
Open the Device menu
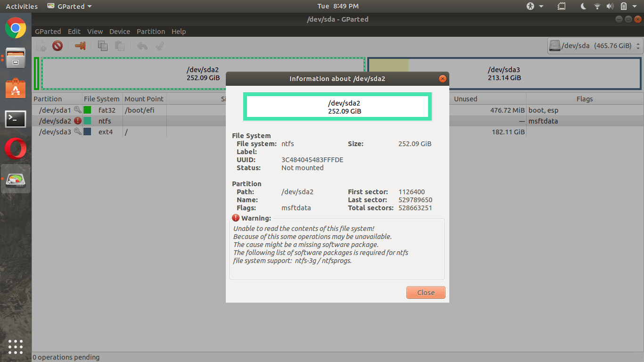pos(119,32)
